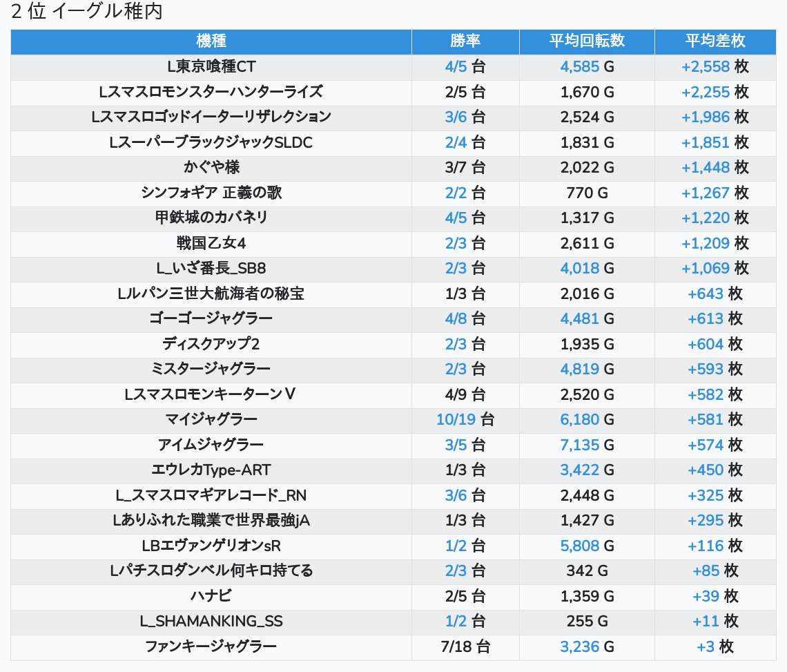Click the 平均回転数 column header
This screenshot has height=672, width=787.
coord(587,41)
